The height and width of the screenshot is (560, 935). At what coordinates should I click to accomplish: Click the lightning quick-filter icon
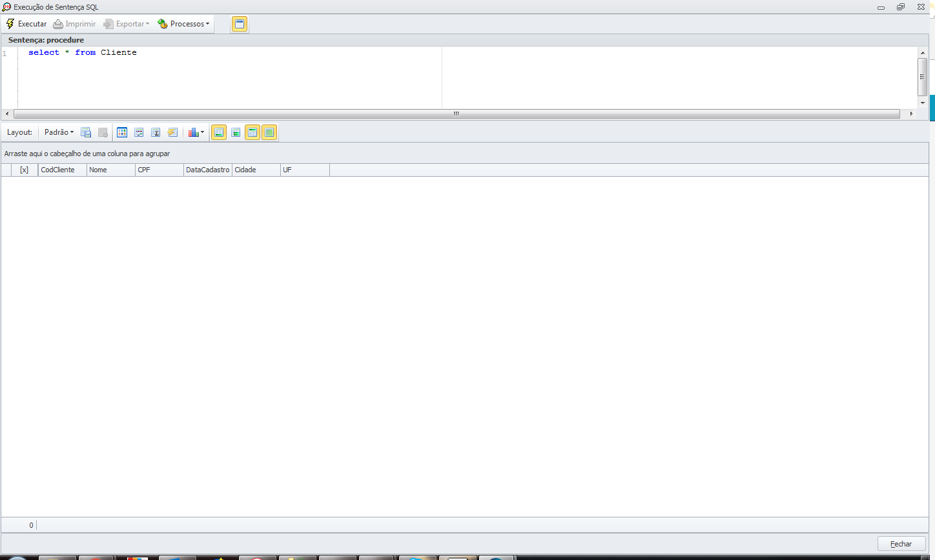tap(172, 132)
